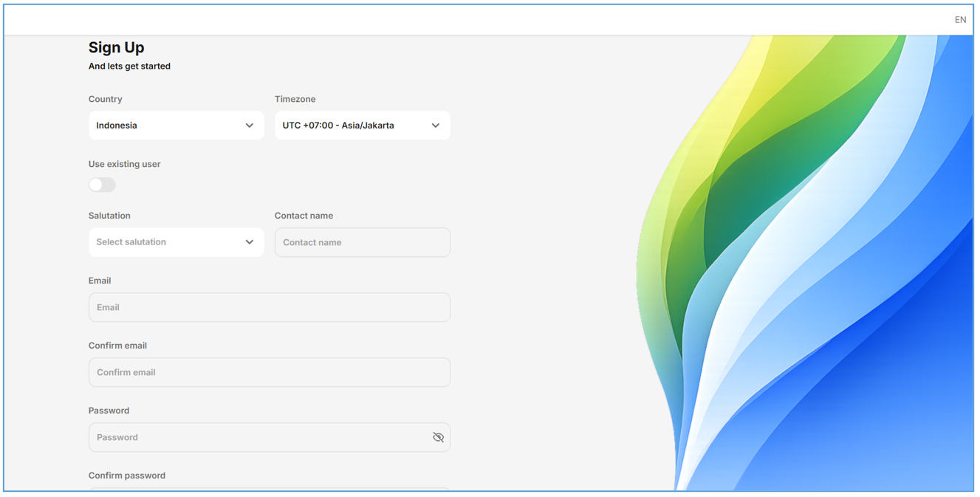
Task: Focus the Contact name input field
Action: 362,242
